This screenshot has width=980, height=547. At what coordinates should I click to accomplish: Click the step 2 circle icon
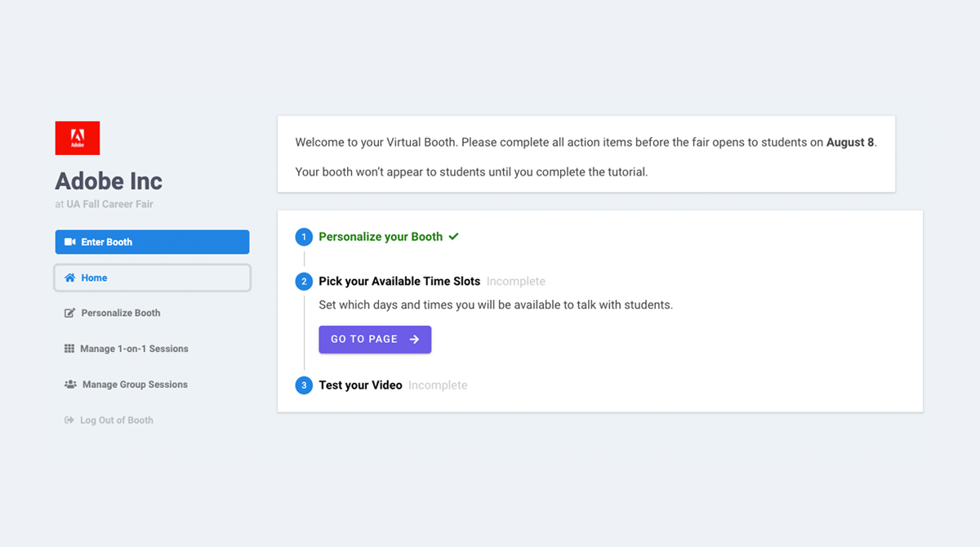[x=304, y=282]
